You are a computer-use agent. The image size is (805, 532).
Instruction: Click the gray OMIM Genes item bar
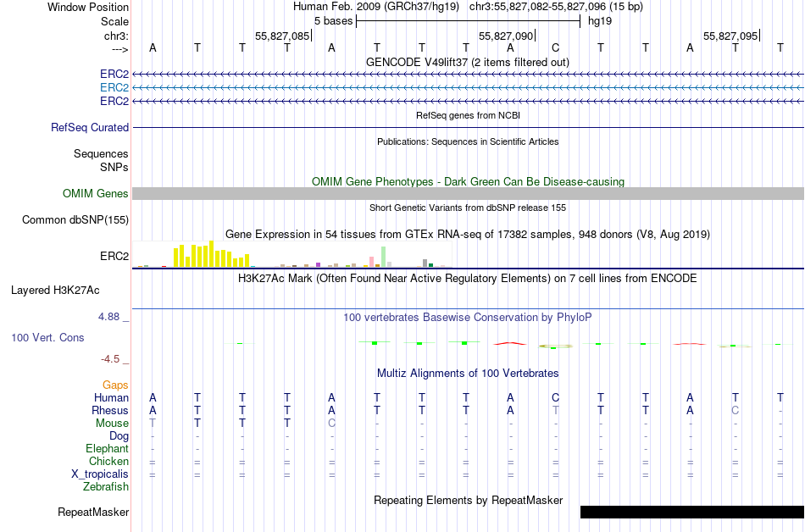(468, 193)
